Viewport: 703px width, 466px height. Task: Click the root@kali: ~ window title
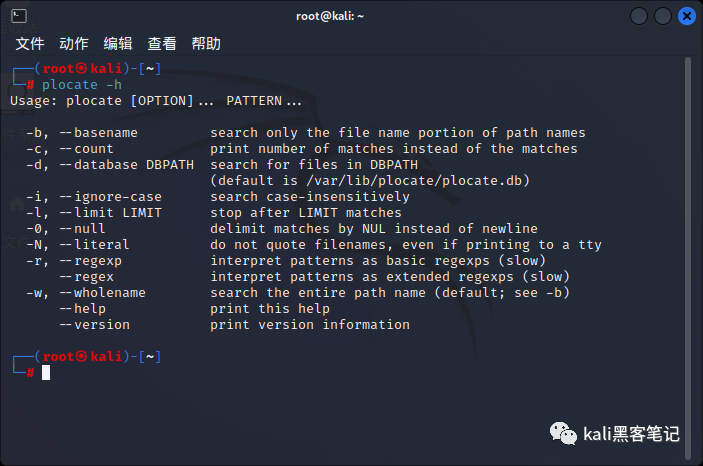pyautogui.click(x=330, y=16)
